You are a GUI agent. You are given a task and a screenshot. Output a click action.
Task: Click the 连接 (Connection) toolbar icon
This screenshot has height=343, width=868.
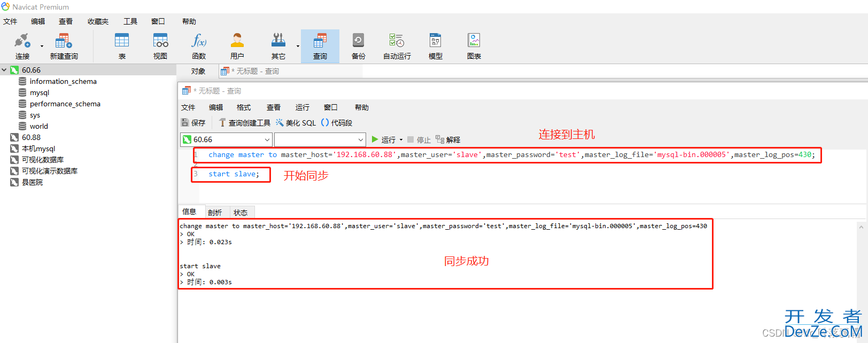(x=22, y=46)
